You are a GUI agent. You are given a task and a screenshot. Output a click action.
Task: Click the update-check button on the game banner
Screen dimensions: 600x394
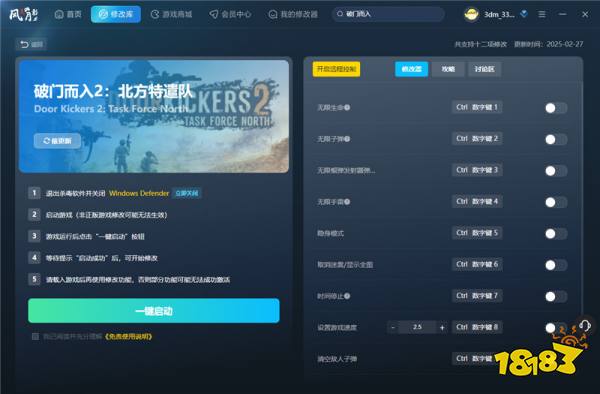click(x=57, y=141)
